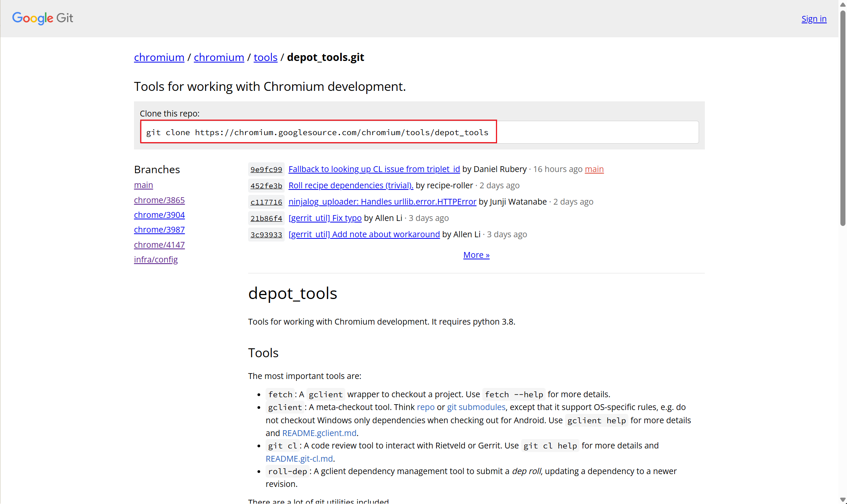
Task: Open branch chrome/4147
Action: [x=159, y=245]
